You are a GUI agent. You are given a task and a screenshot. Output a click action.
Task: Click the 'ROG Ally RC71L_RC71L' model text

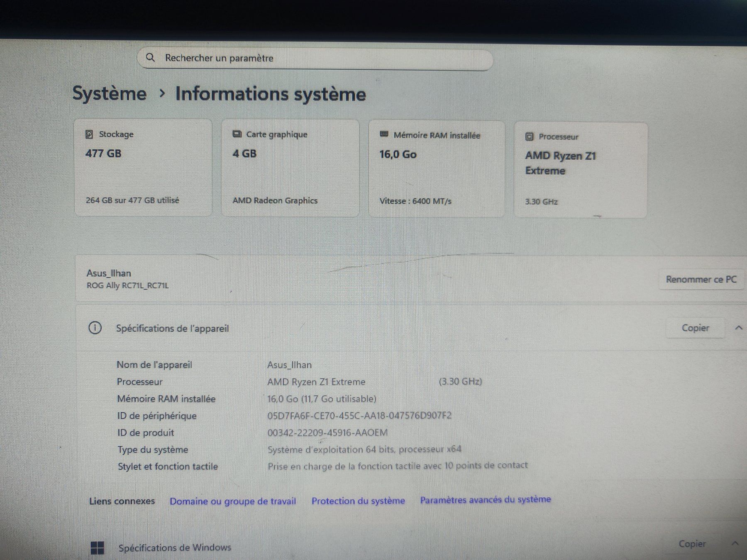pos(127,285)
